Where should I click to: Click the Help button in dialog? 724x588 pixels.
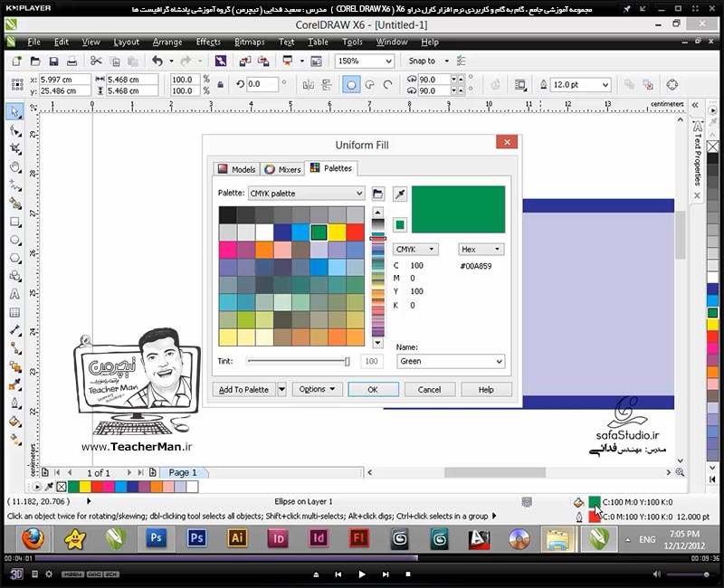tap(486, 389)
